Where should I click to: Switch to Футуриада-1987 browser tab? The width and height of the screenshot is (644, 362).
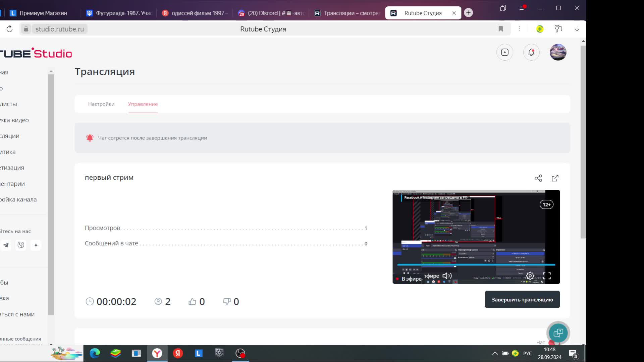pos(119,13)
